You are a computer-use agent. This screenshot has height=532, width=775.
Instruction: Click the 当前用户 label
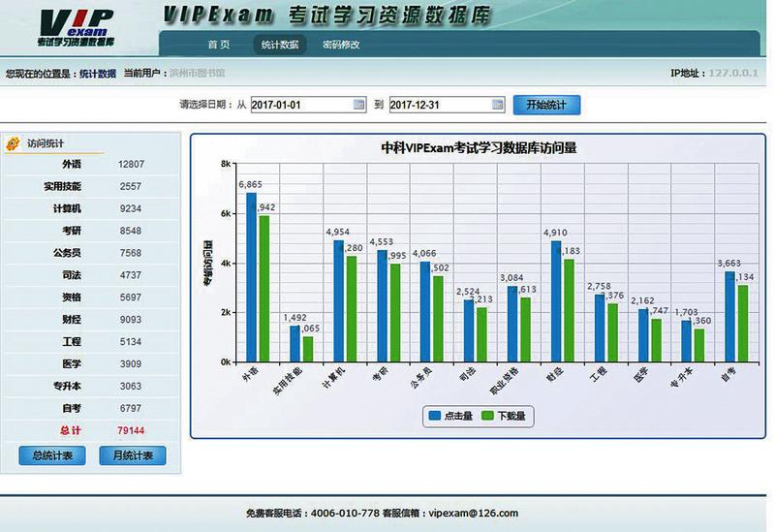144,74
